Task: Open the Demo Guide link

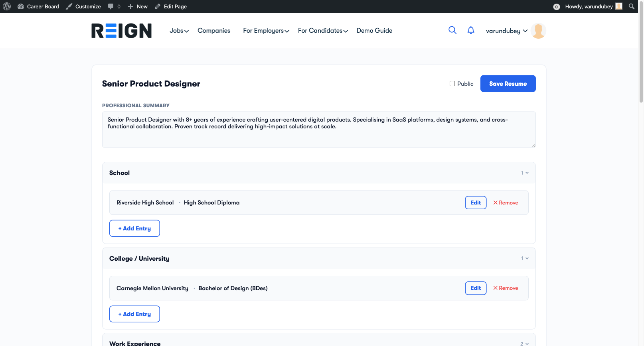Action: [374, 31]
